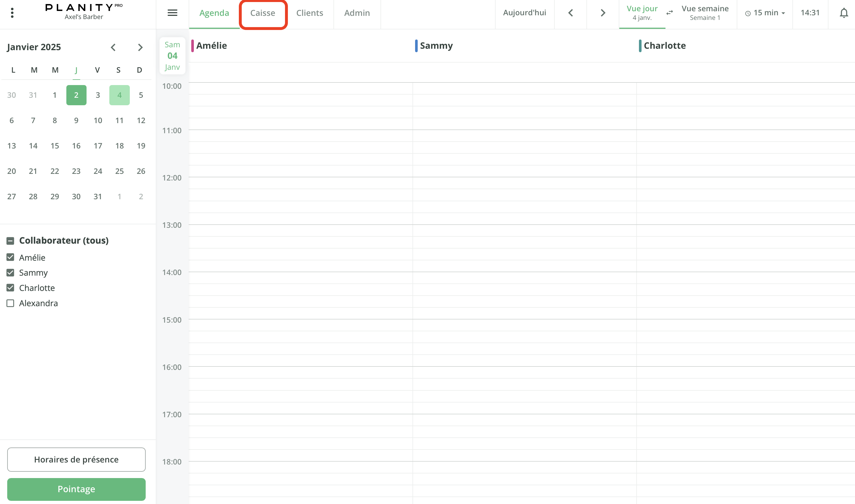Open Horaires de présence
855x504 pixels.
(x=76, y=460)
